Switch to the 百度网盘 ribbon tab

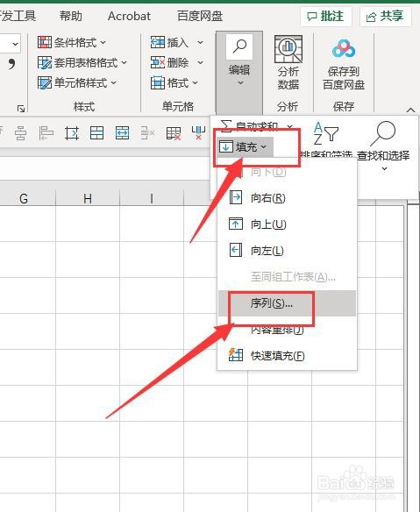coord(200,16)
